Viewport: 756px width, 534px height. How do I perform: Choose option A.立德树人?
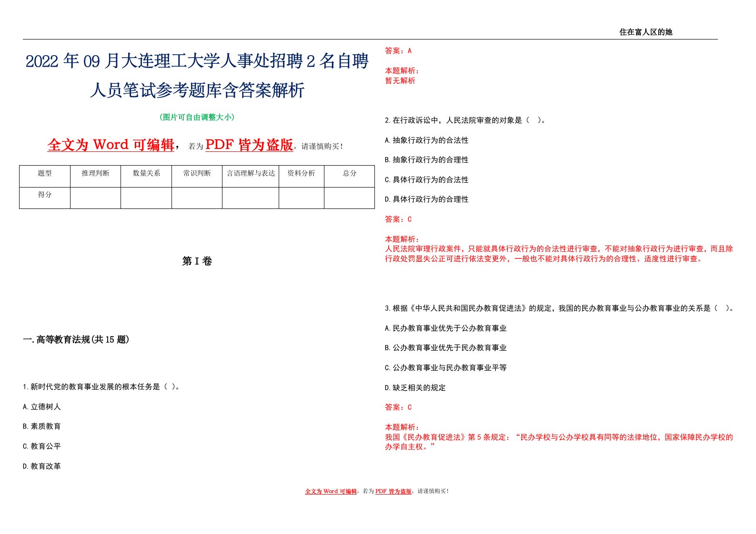[42, 407]
